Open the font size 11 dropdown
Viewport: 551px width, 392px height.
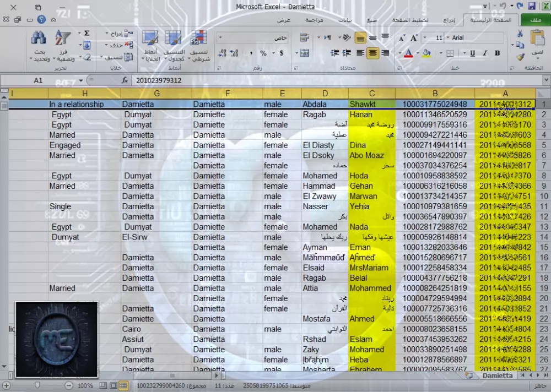425,37
